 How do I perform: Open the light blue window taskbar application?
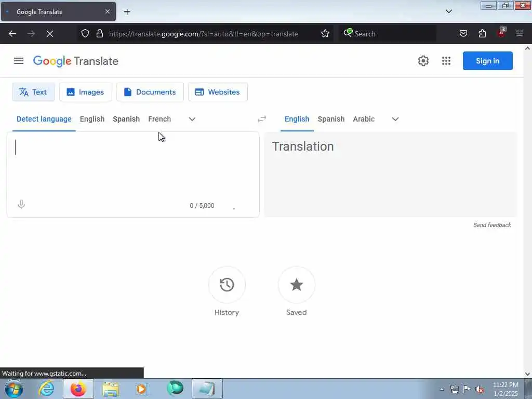(x=207, y=389)
